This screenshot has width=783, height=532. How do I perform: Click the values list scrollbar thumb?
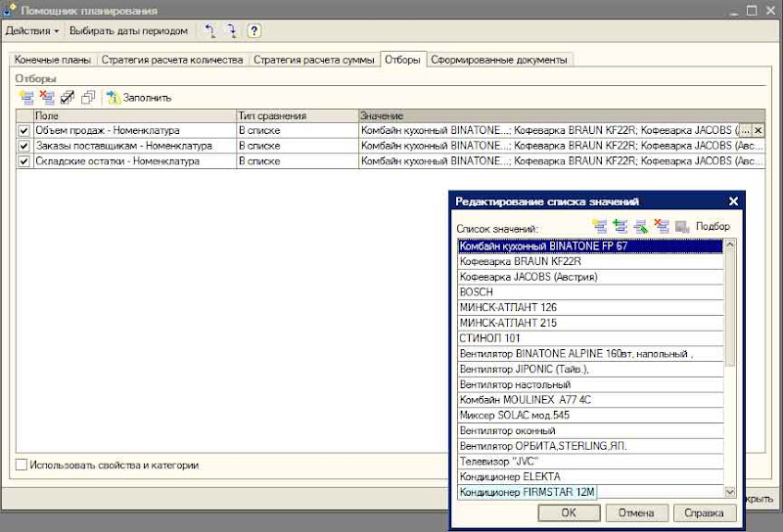click(x=729, y=308)
